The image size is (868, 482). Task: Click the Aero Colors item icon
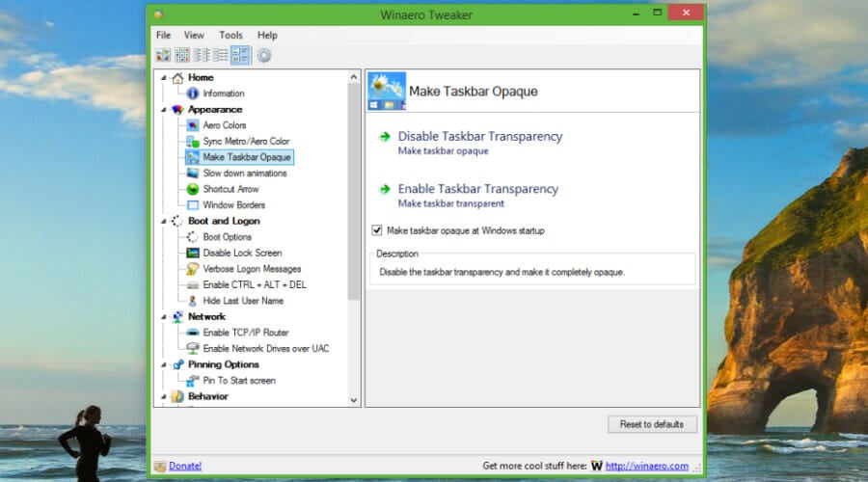coord(193,125)
